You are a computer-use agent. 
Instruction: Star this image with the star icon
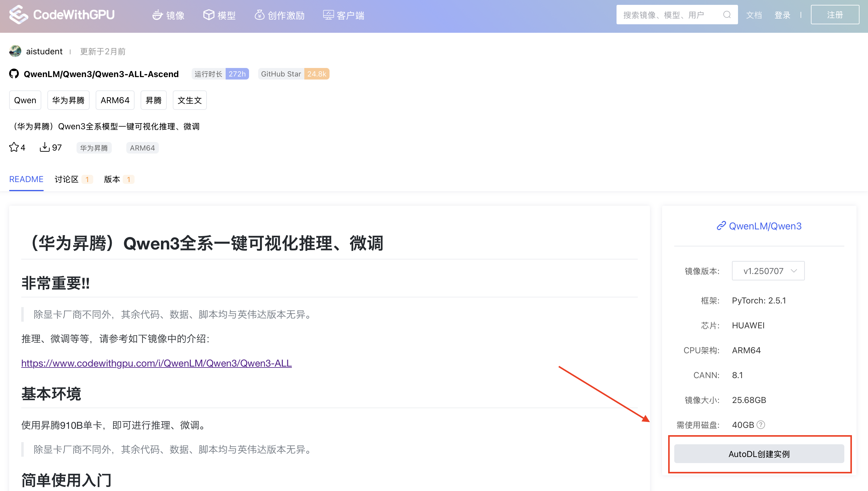point(14,147)
